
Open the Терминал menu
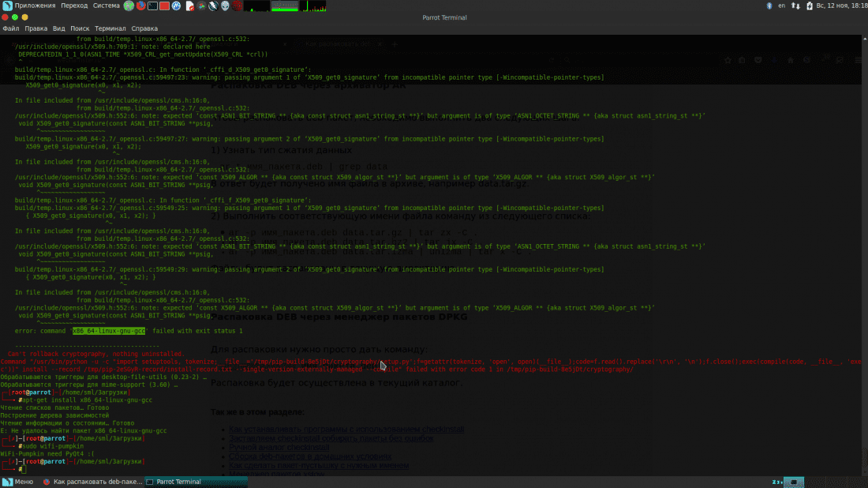pos(110,28)
